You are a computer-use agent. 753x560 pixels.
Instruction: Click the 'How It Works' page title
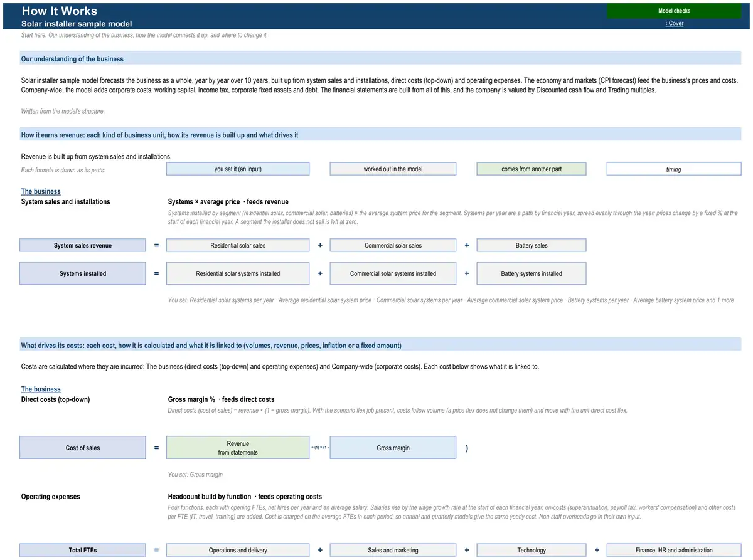point(60,11)
